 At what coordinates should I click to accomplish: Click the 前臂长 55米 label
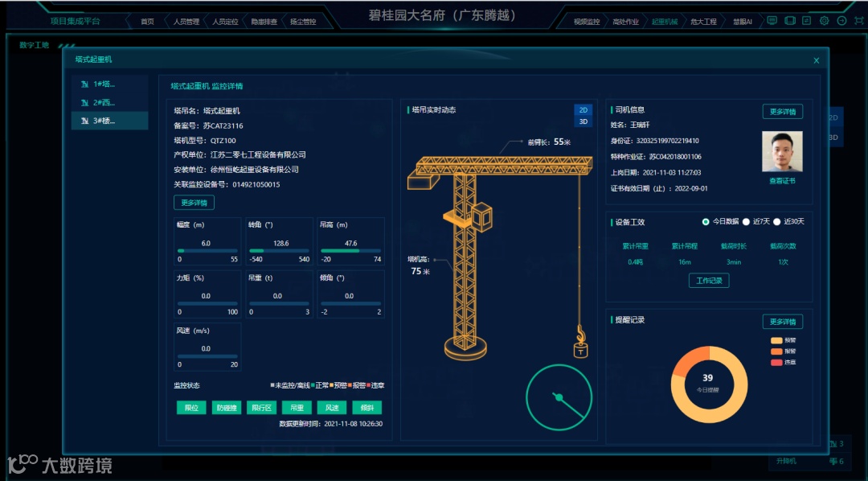549,142
